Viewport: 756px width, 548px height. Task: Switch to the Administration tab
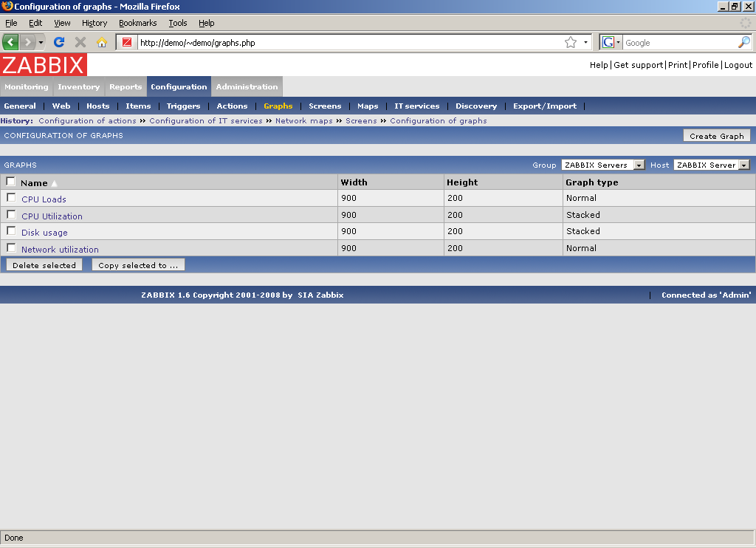247,87
